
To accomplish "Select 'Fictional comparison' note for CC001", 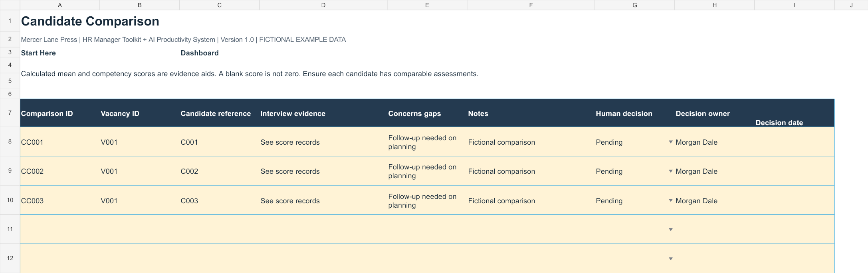I will click(531, 142).
